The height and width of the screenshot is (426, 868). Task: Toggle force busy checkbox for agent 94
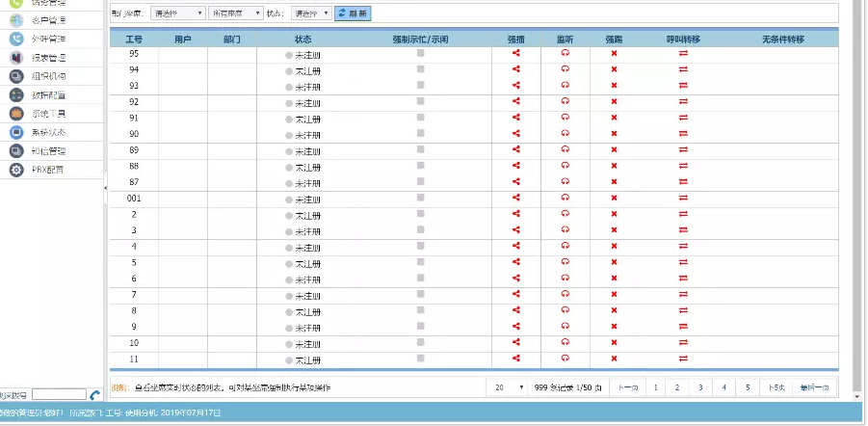point(420,69)
